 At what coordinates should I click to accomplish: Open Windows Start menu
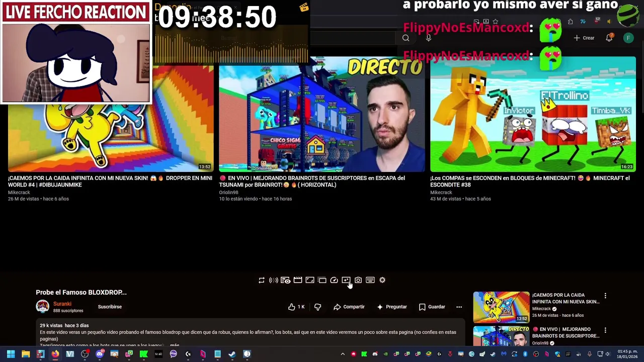point(11,354)
